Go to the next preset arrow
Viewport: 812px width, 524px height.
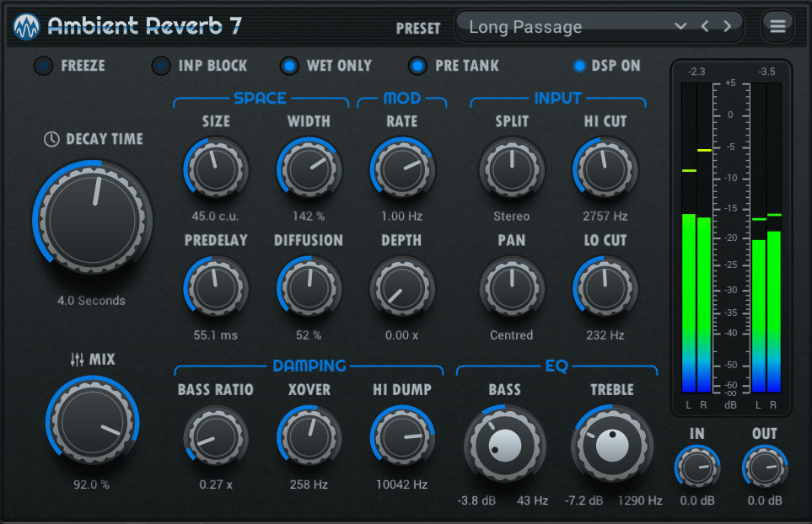coord(728,26)
